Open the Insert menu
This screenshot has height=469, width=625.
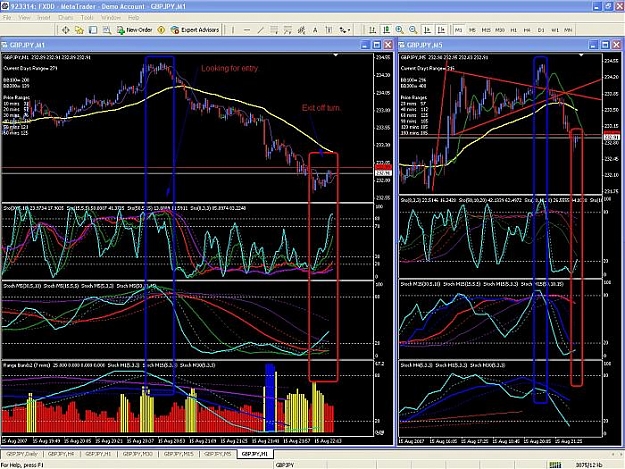[x=43, y=18]
